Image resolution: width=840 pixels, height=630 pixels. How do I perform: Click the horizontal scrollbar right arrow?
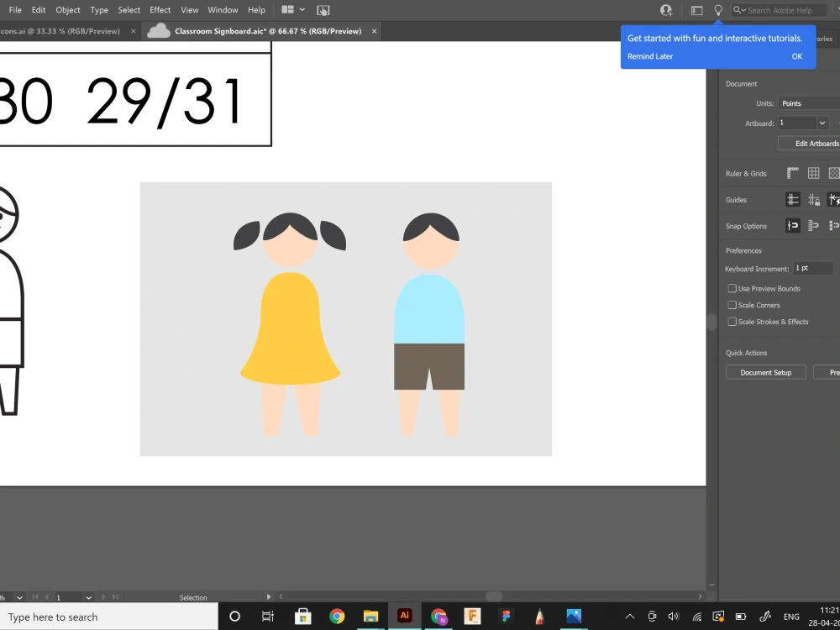coord(700,596)
